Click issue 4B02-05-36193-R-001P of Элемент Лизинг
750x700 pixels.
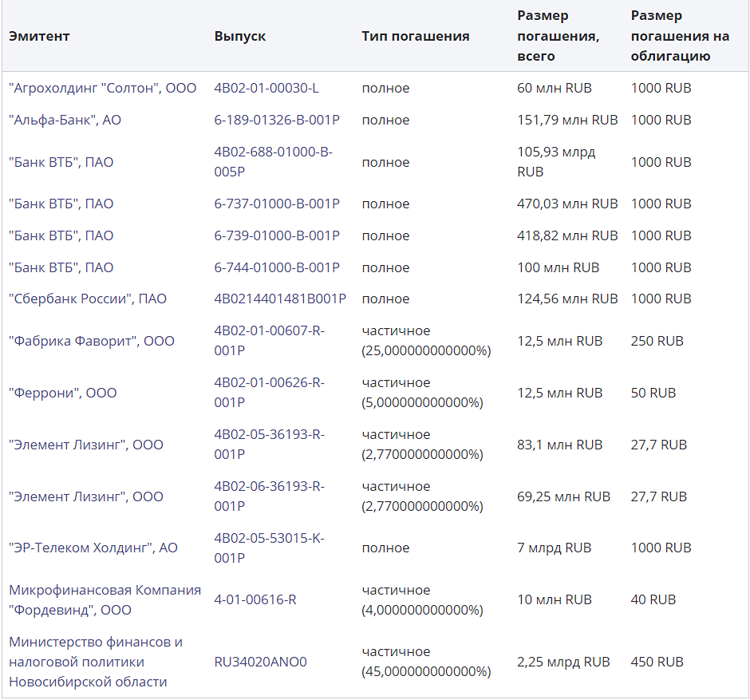[x=269, y=444]
